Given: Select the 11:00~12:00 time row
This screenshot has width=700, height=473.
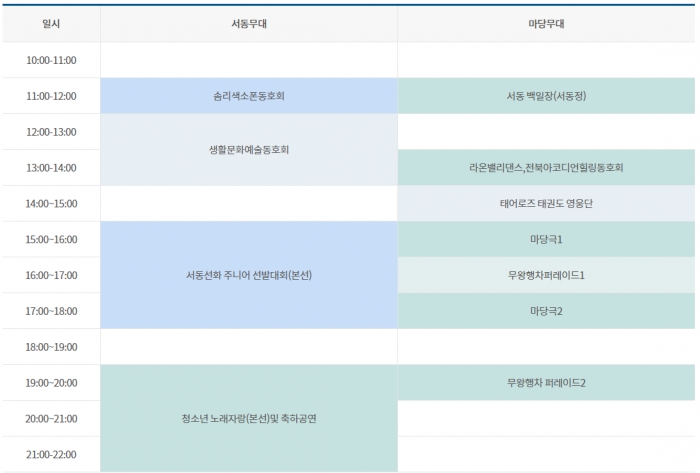Looking at the screenshot, I should (51, 96).
